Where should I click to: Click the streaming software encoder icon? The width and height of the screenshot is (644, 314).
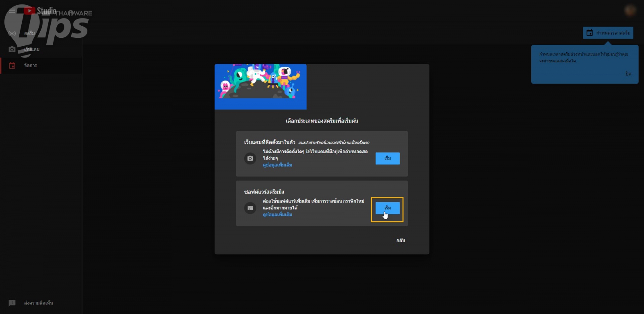[x=250, y=208]
